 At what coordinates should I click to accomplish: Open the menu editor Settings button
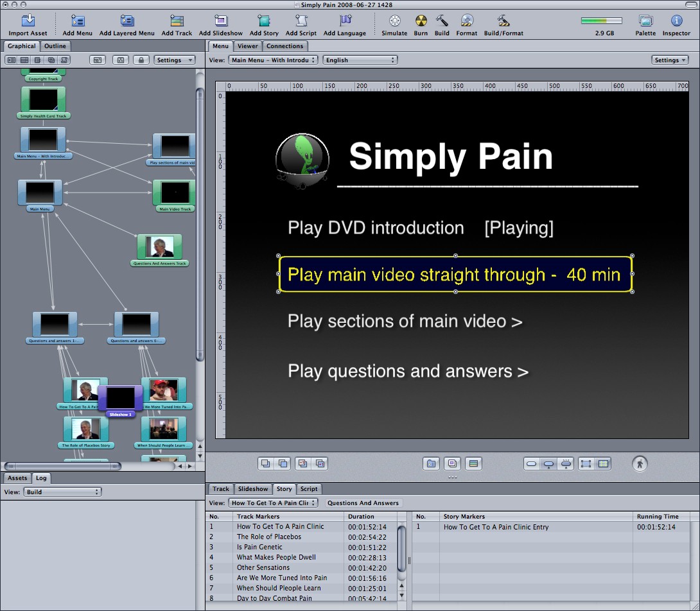click(x=669, y=60)
